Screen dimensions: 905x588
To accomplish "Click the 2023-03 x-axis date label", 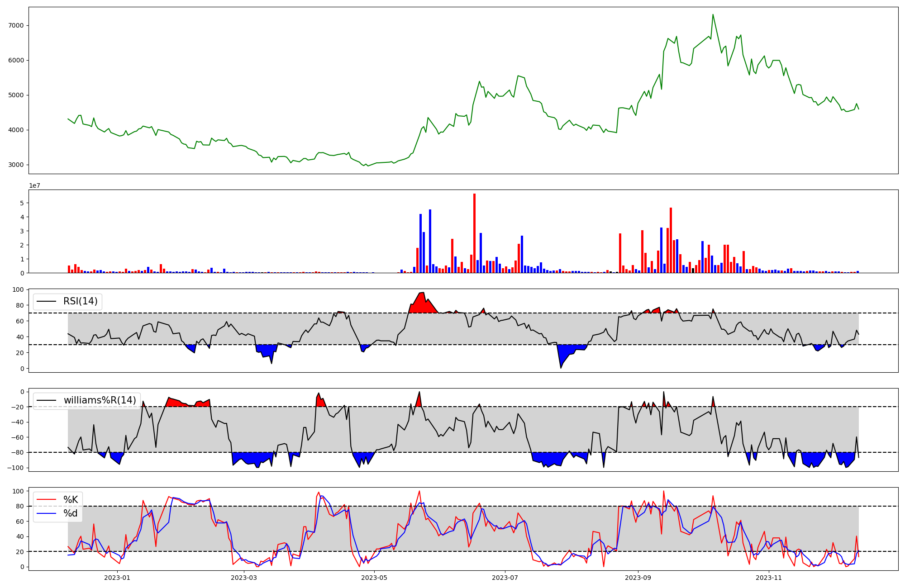I will pos(244,578).
